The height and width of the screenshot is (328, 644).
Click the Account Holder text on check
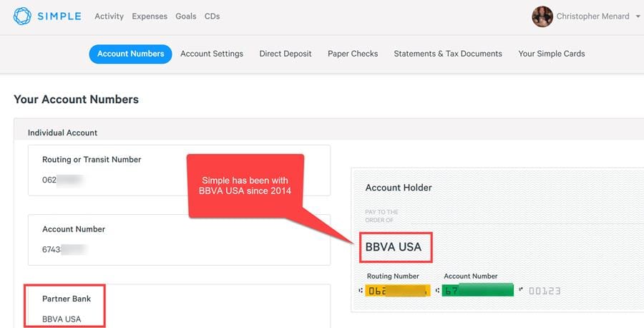pos(399,188)
